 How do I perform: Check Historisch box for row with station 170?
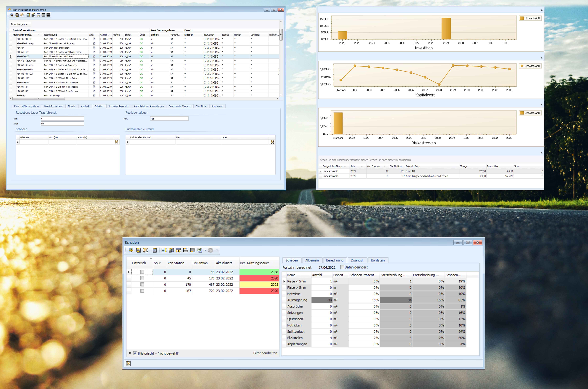point(142,285)
